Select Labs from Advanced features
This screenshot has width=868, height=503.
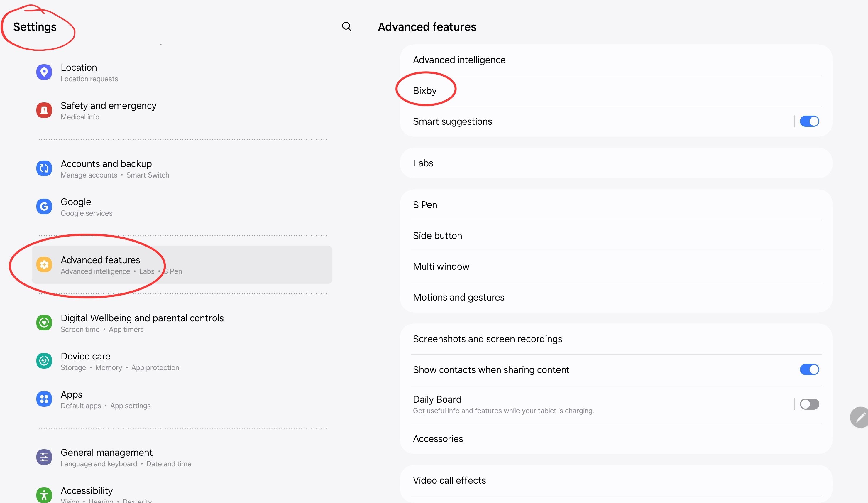tap(423, 163)
